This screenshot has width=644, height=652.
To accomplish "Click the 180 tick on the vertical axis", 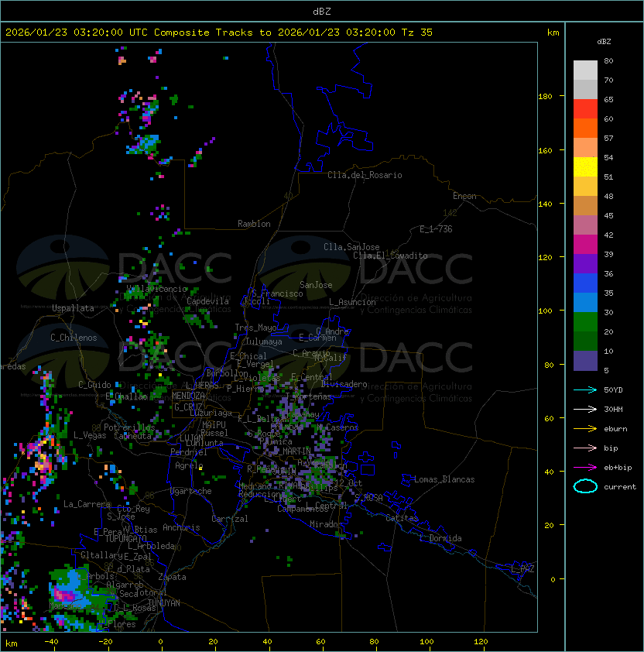I will pyautogui.click(x=545, y=97).
